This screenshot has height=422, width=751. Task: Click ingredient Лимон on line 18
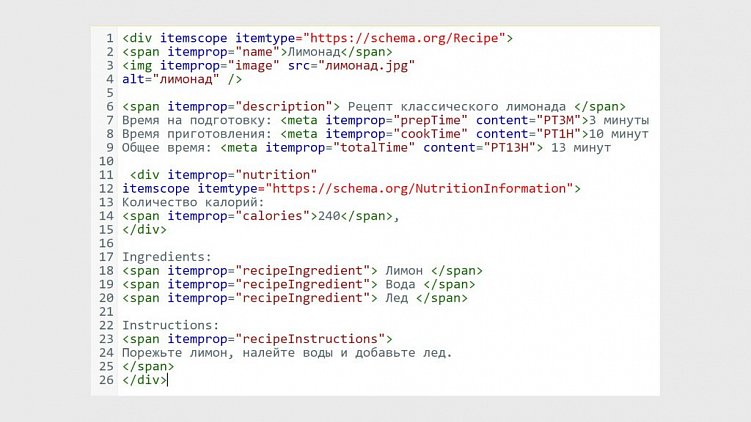(x=404, y=271)
